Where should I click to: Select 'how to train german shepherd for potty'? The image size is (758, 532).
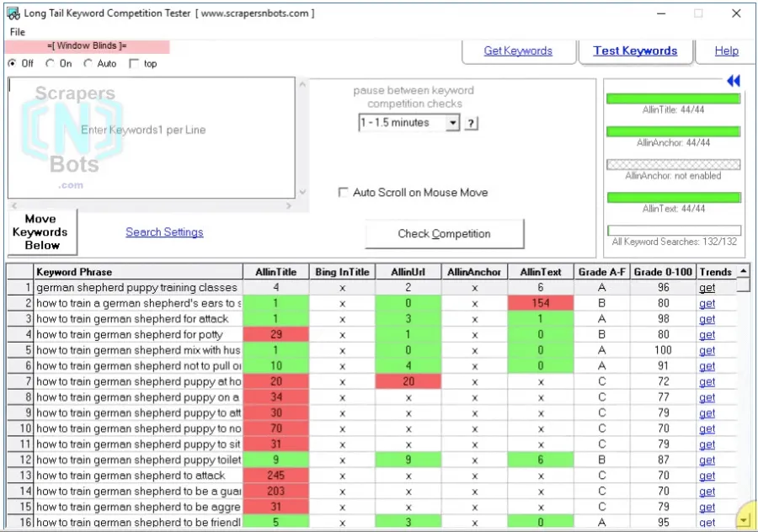coord(138,334)
